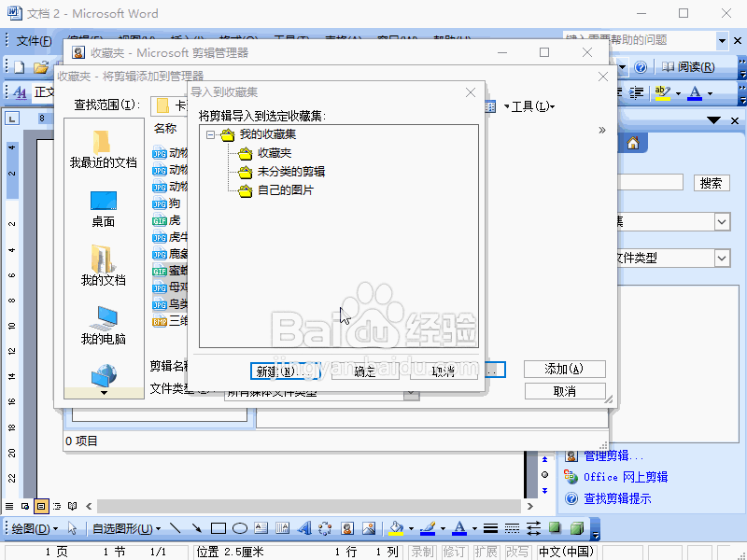Click 添加(A) button

pos(565,369)
